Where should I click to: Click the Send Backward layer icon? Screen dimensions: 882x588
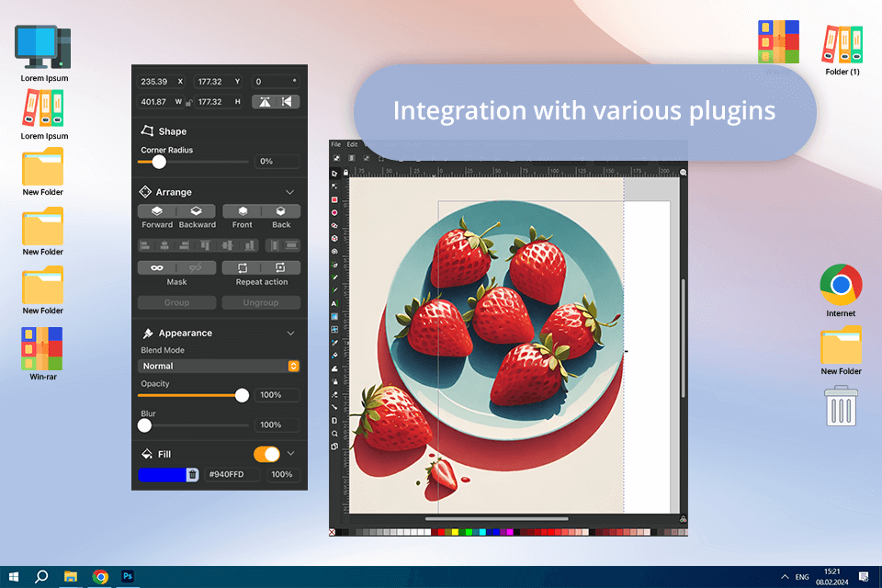tap(197, 211)
